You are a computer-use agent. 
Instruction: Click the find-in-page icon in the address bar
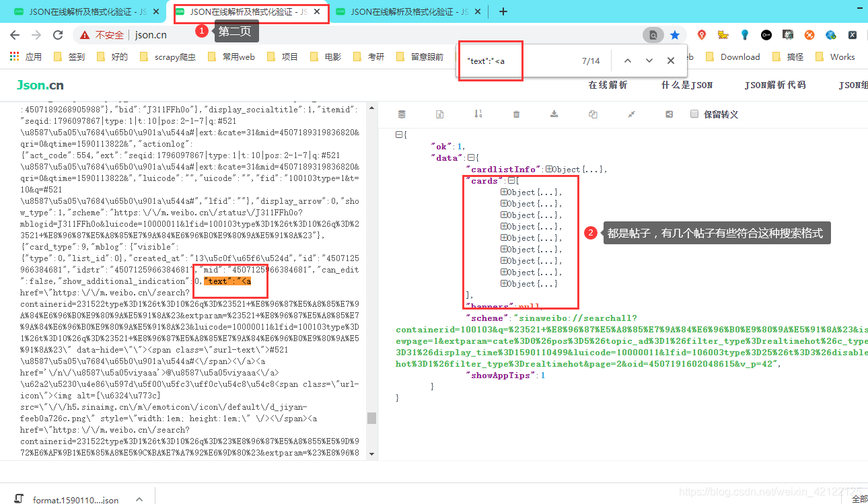click(653, 35)
